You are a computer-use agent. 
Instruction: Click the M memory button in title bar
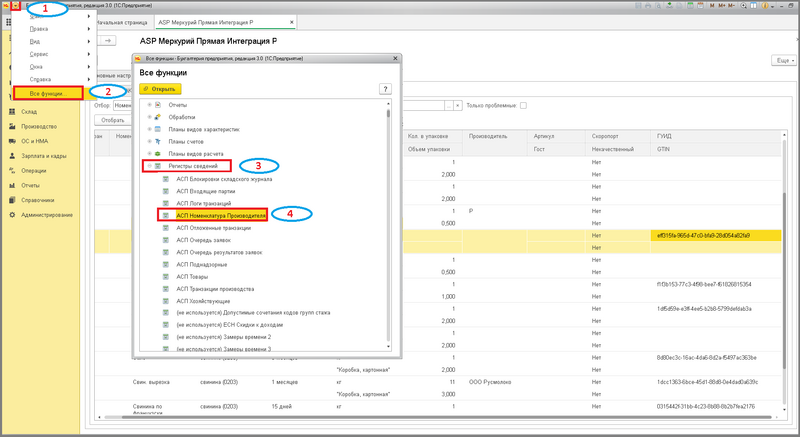tap(712, 6)
